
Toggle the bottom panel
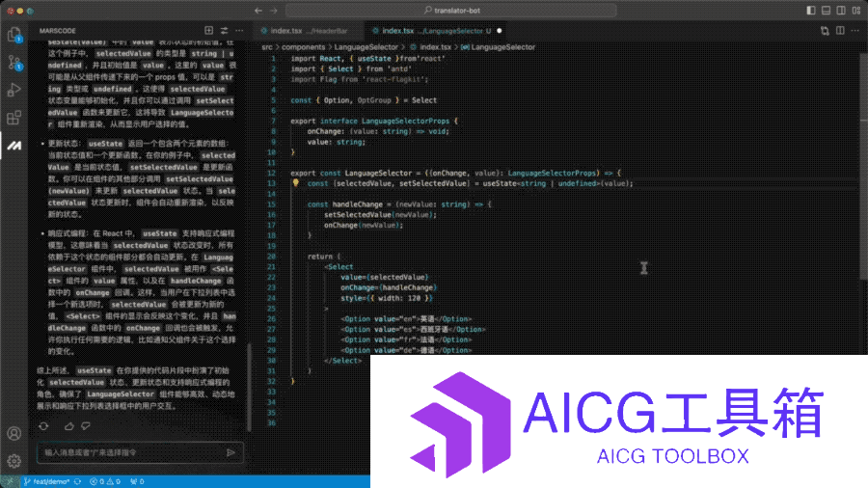pyautogui.click(x=826, y=11)
